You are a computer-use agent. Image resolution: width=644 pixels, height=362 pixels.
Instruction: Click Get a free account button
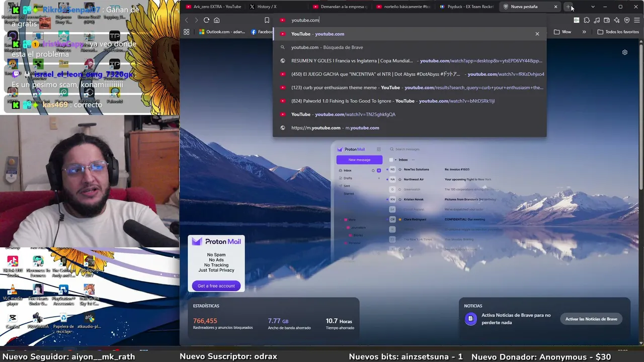(216, 286)
